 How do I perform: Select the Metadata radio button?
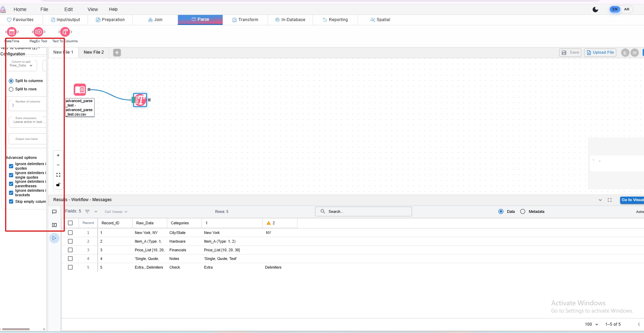[522, 211]
